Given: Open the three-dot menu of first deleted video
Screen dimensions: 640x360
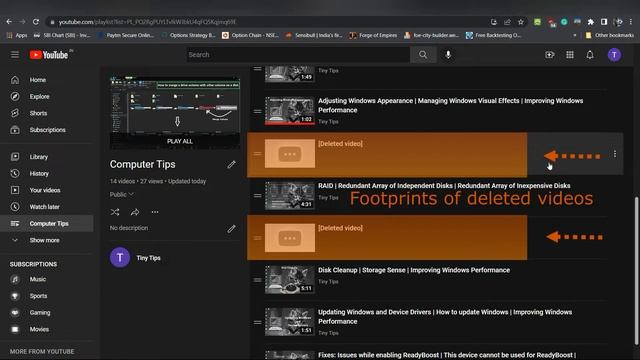Looking at the screenshot, I should 615,154.
